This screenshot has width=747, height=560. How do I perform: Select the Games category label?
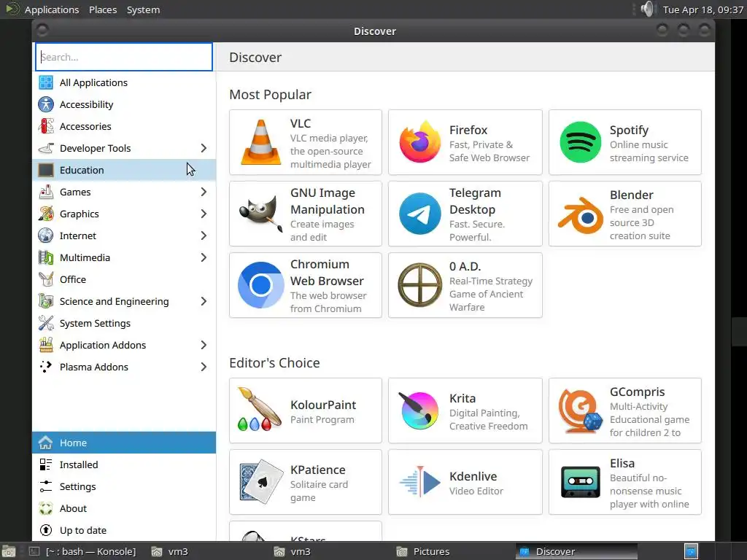pyautogui.click(x=75, y=192)
